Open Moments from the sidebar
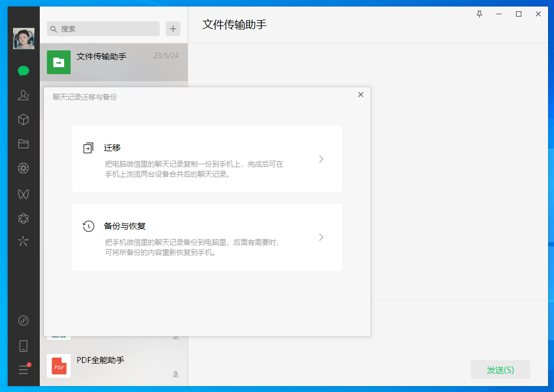Image resolution: width=554 pixels, height=392 pixels. click(23, 168)
